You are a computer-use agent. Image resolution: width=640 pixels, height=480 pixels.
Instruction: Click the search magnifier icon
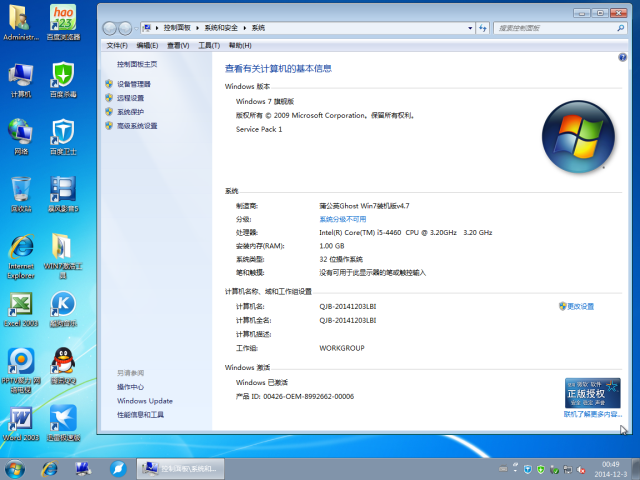620,28
